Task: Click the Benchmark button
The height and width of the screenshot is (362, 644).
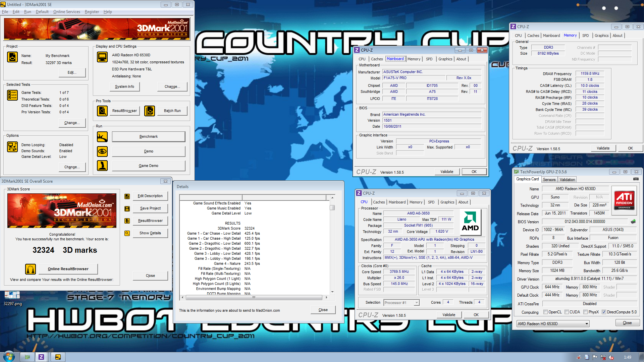Action: (x=149, y=137)
